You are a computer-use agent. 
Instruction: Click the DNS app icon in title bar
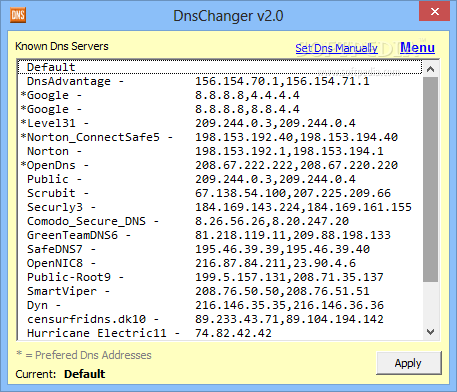(x=18, y=15)
